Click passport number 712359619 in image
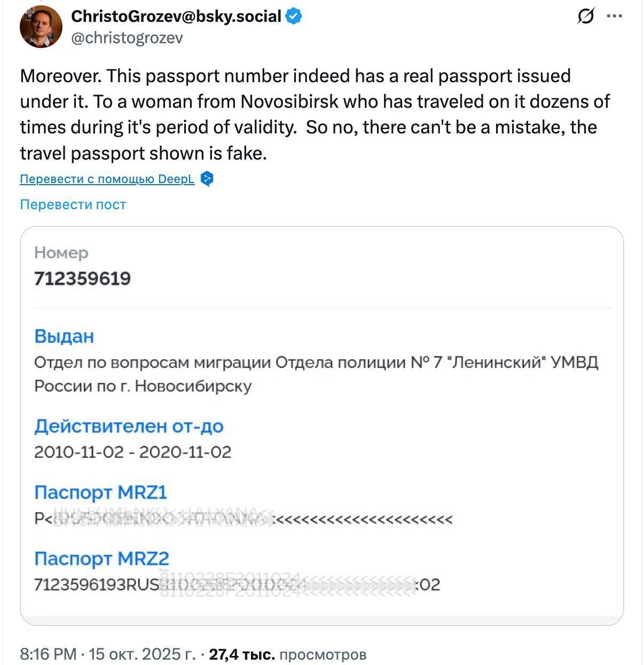Viewport: 644px width, 665px height. 82,279
